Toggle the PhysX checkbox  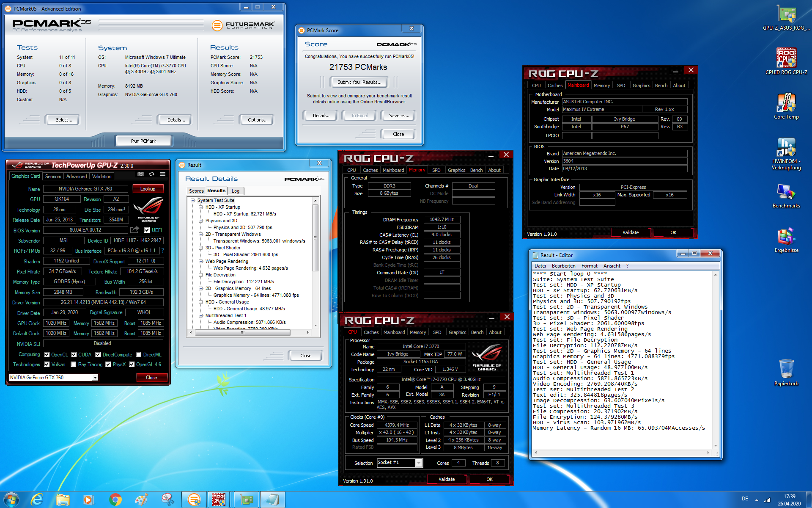108,364
